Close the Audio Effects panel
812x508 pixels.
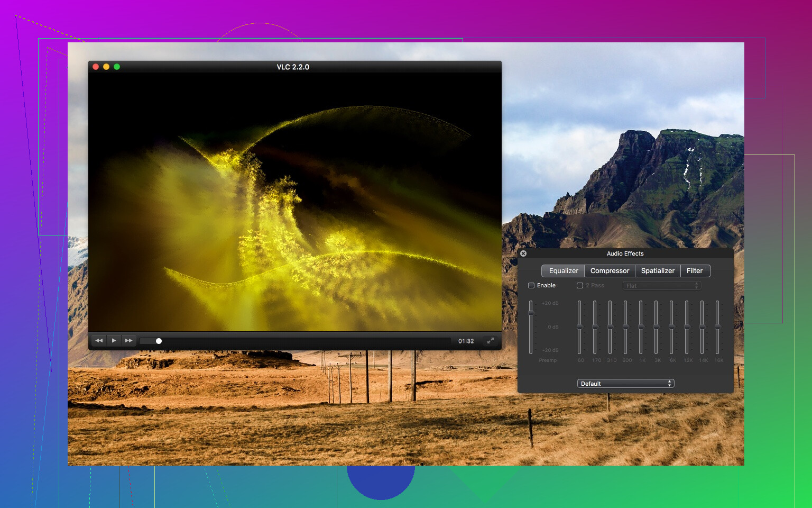tap(523, 253)
